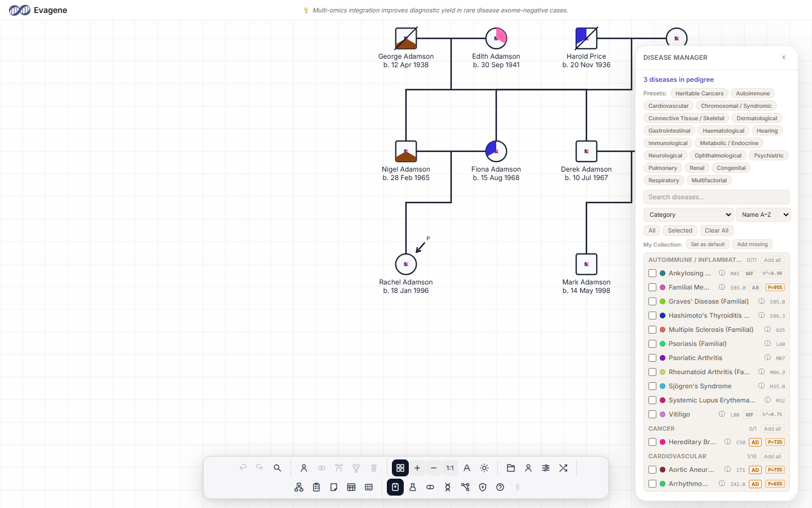Click the highlighted disease manager clipboard icon

pos(395,487)
